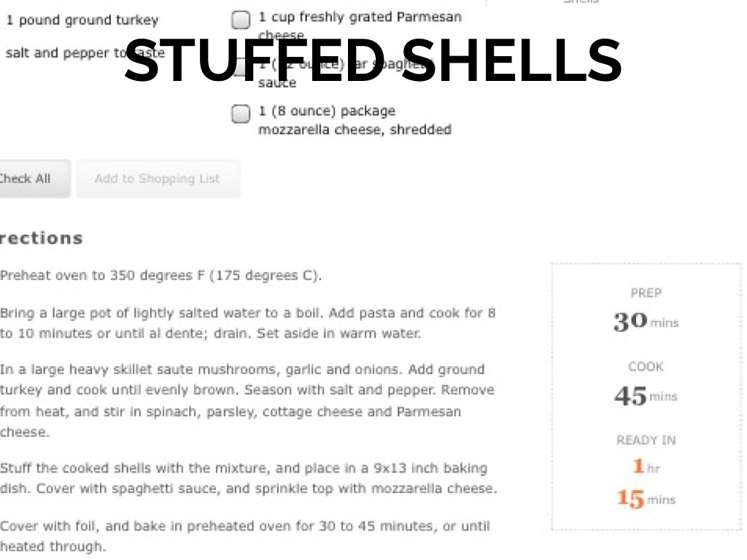
Task: Tick the mozzarella cheese package checkbox
Action: pyautogui.click(x=240, y=114)
